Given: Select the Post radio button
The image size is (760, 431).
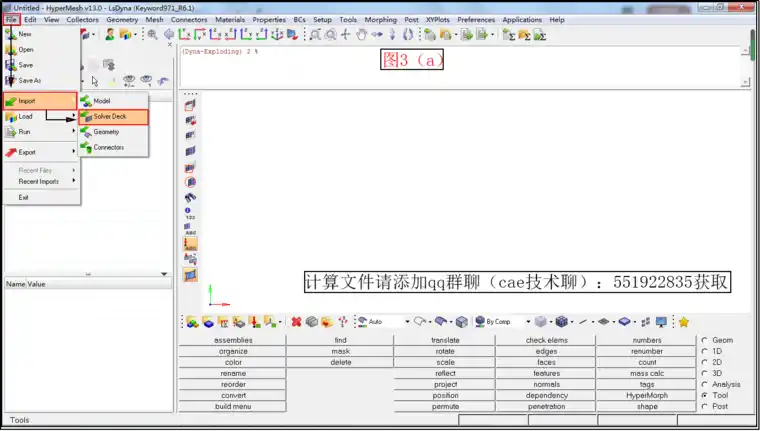Looking at the screenshot, I should click(705, 407).
